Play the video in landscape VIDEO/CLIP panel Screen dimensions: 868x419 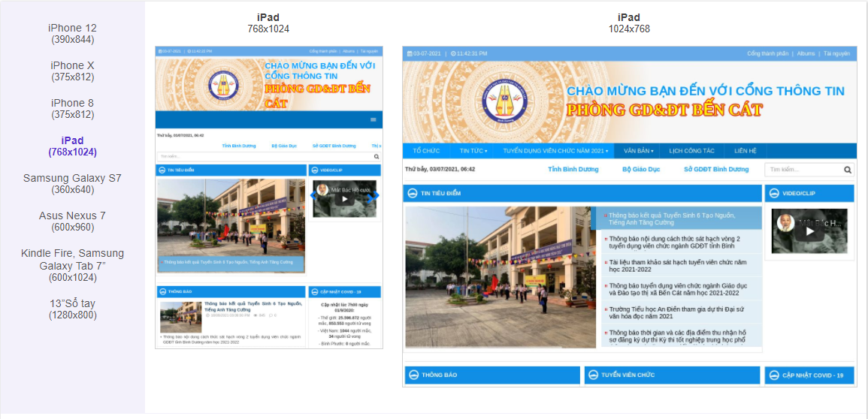click(809, 231)
